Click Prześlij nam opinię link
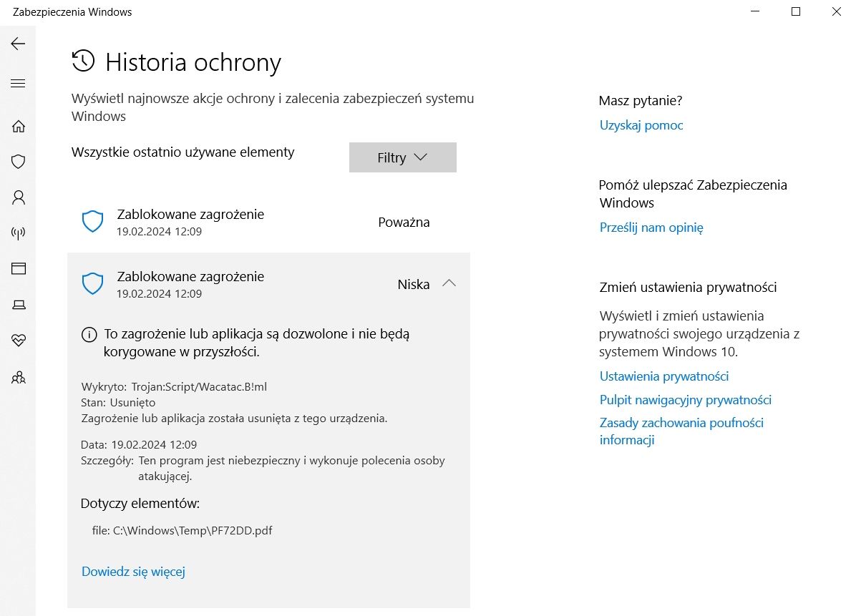Viewport: 856px width, 616px height. 651,228
